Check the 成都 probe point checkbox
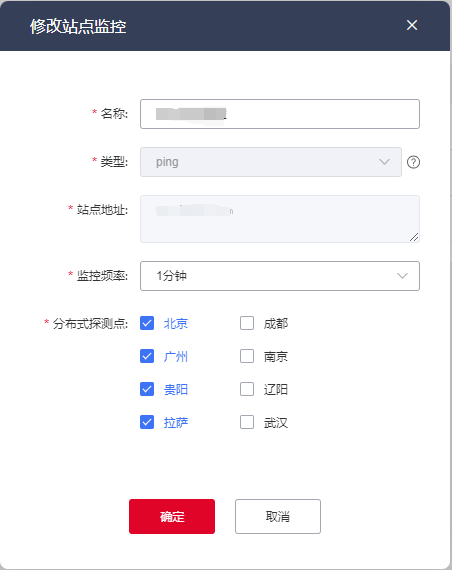This screenshot has width=452, height=570. 247,323
